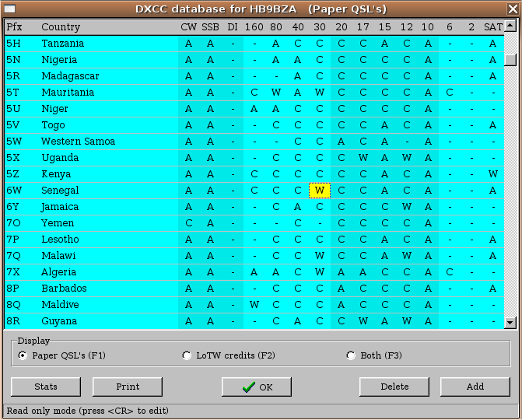Click the Delete button
The width and height of the screenshot is (522, 420).
coord(394,387)
